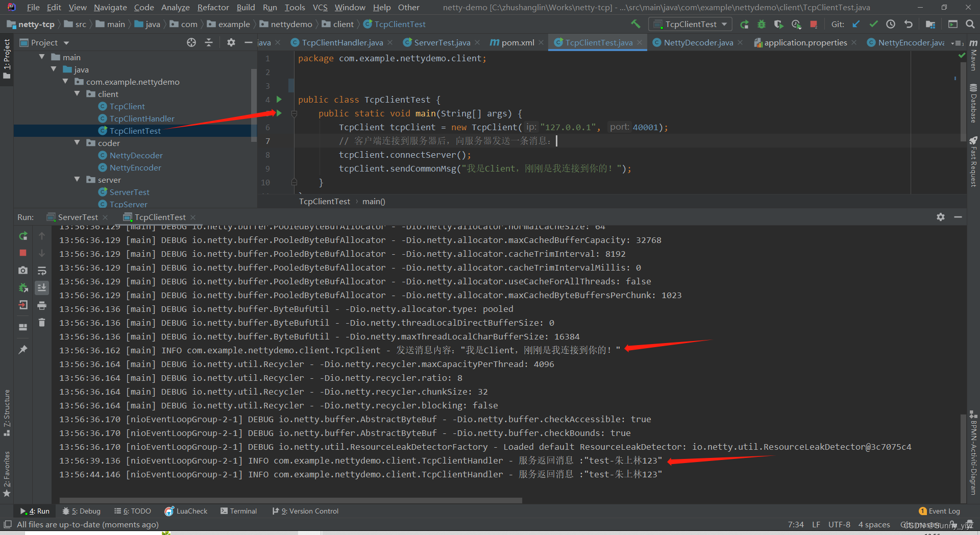
Task: Clear console with trash icon
Action: [x=42, y=322]
